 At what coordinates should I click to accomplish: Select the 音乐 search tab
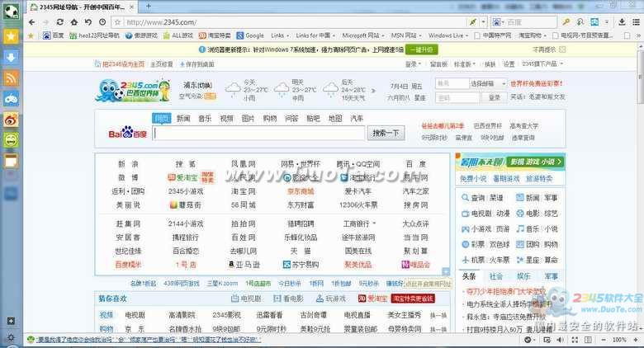point(205,118)
